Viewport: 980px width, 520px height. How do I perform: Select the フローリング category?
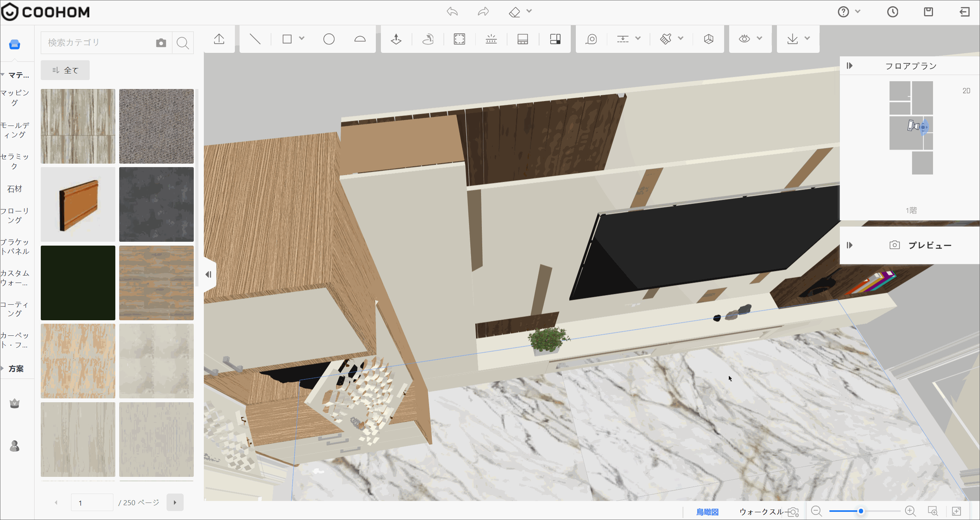tap(15, 216)
